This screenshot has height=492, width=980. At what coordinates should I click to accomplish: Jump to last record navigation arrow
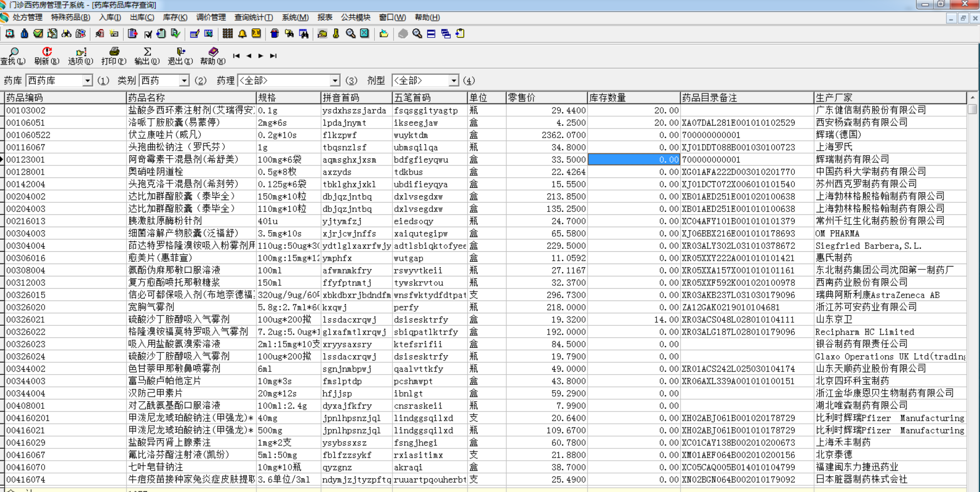click(273, 56)
